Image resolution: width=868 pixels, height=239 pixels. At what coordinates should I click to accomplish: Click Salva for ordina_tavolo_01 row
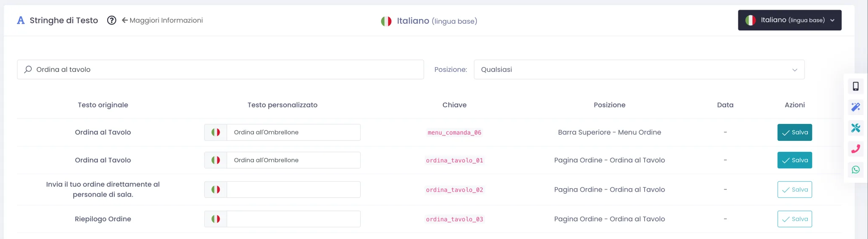(x=795, y=160)
